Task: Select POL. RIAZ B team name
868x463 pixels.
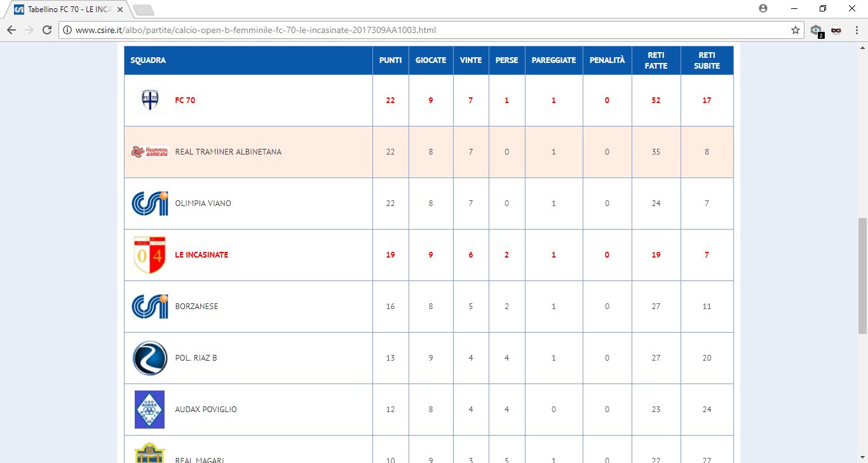Action: pos(196,358)
